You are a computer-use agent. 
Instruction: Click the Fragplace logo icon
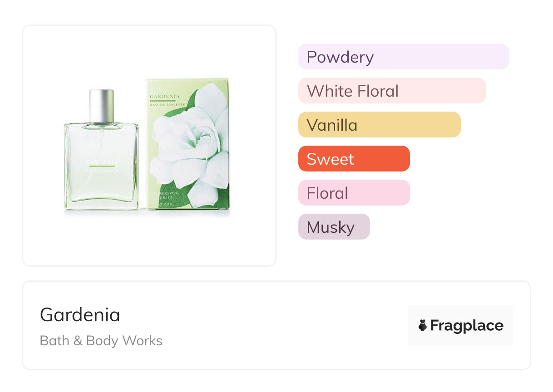(423, 325)
